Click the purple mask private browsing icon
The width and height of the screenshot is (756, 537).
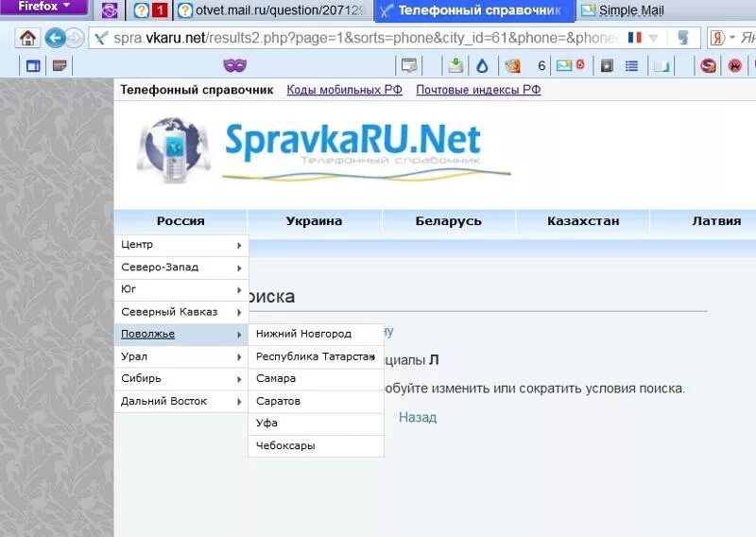(x=234, y=65)
